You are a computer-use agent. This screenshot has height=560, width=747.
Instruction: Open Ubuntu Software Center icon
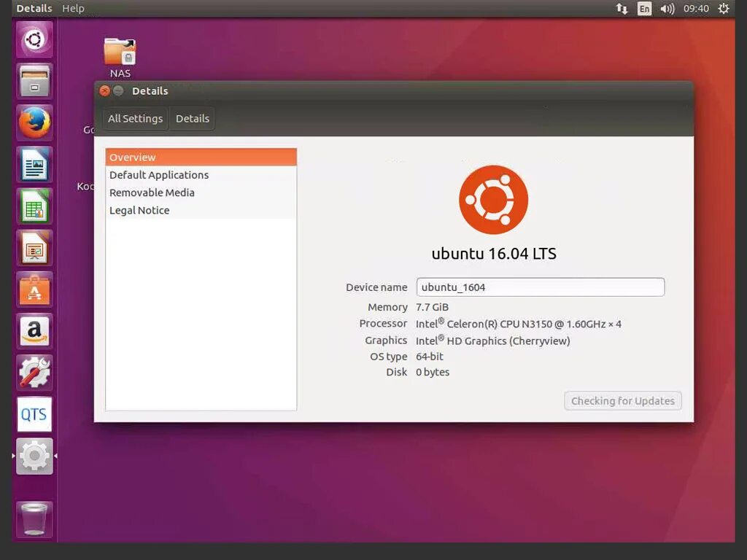coord(34,289)
